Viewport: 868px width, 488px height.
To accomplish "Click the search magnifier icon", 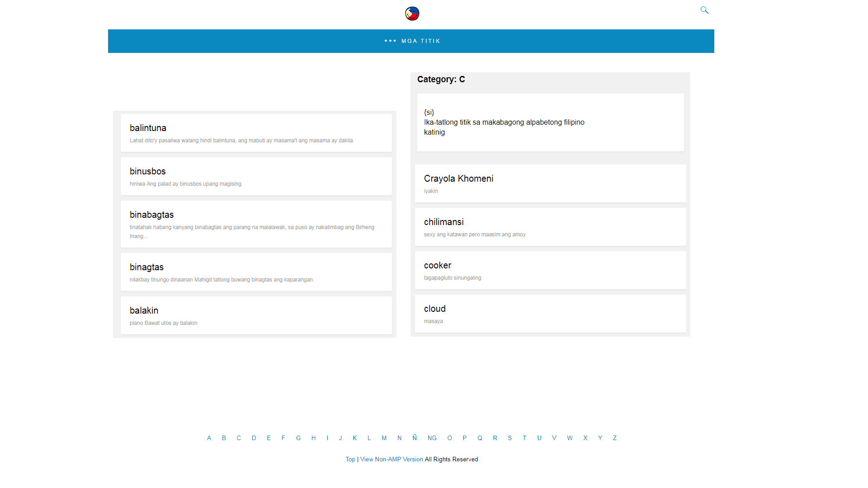I will point(704,10).
